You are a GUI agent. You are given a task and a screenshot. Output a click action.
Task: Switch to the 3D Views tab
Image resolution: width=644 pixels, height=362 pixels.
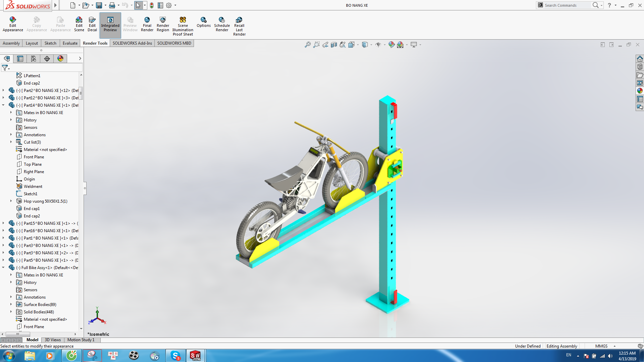[53, 340]
